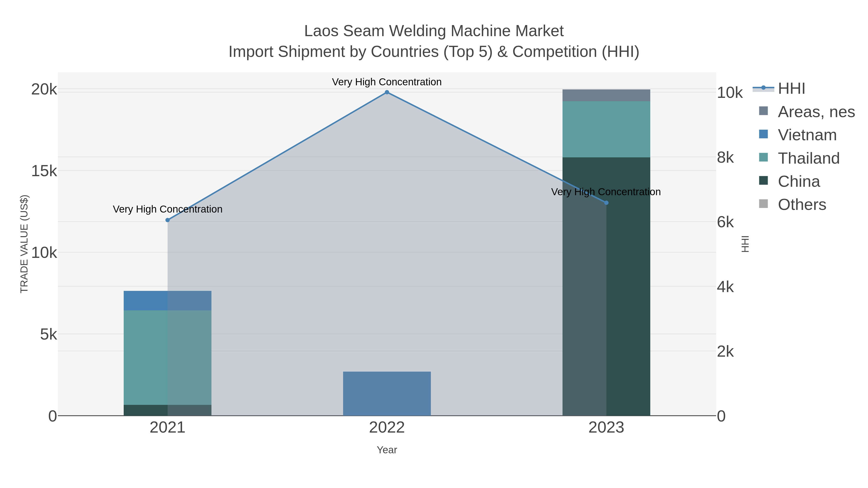Click the 2k right HHI axis tick label
868x488 pixels.
click(726, 352)
